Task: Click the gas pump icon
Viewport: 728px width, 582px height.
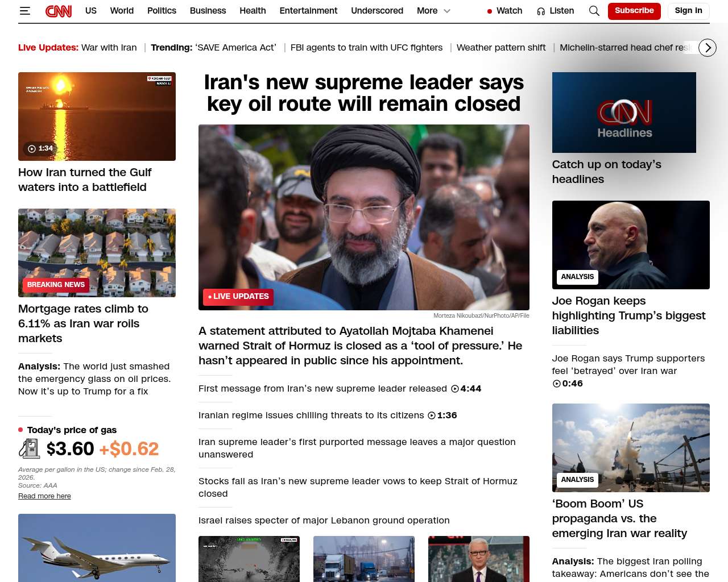Action: click(30, 449)
